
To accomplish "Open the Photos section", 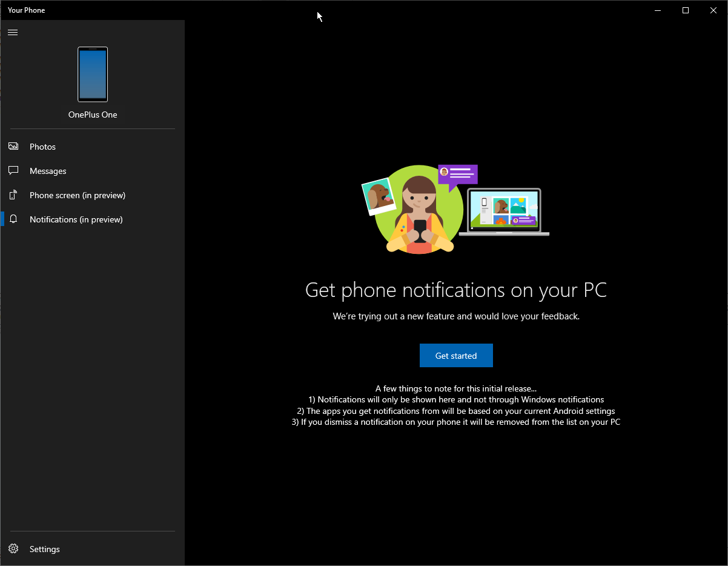I will [93, 147].
